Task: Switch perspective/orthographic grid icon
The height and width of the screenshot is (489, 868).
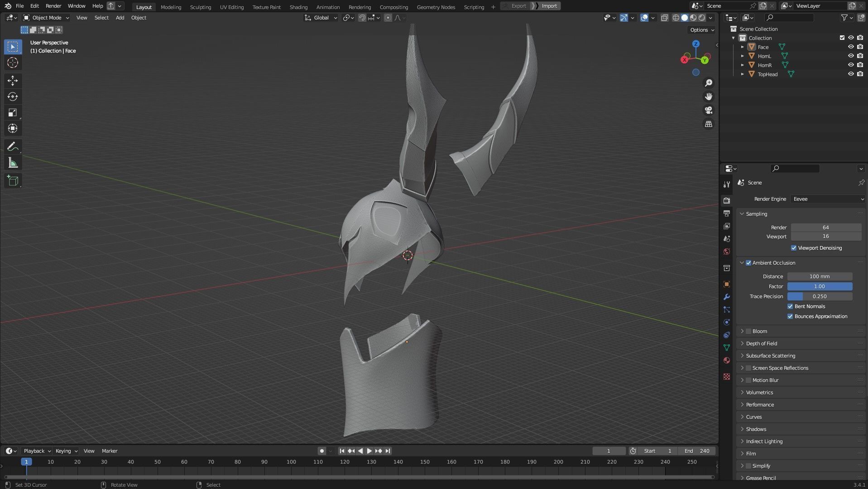Action: (x=709, y=124)
